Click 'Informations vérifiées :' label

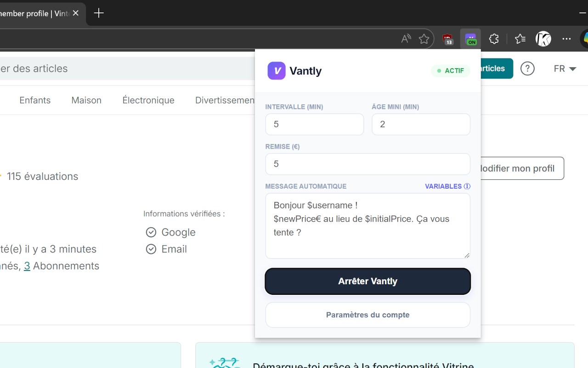tap(184, 214)
